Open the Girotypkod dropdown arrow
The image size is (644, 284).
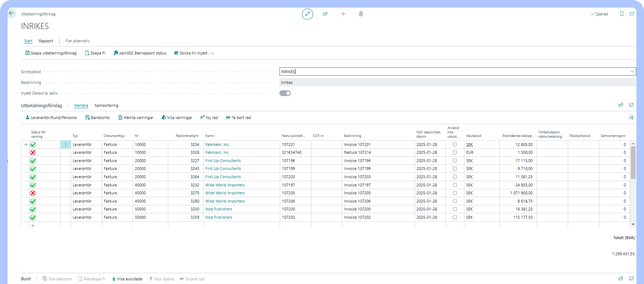[x=632, y=72]
